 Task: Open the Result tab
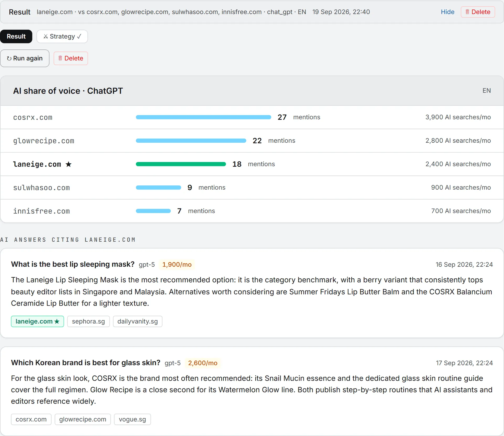[16, 37]
